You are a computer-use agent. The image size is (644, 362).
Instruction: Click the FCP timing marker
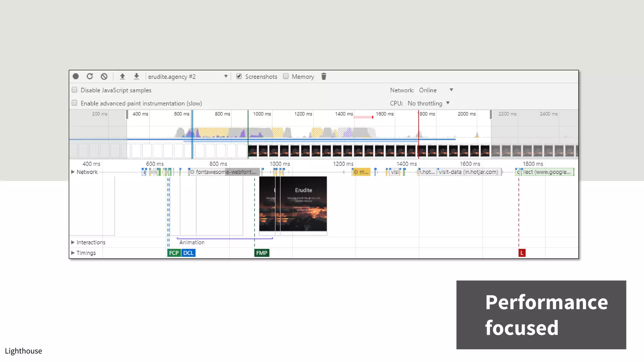(x=174, y=253)
